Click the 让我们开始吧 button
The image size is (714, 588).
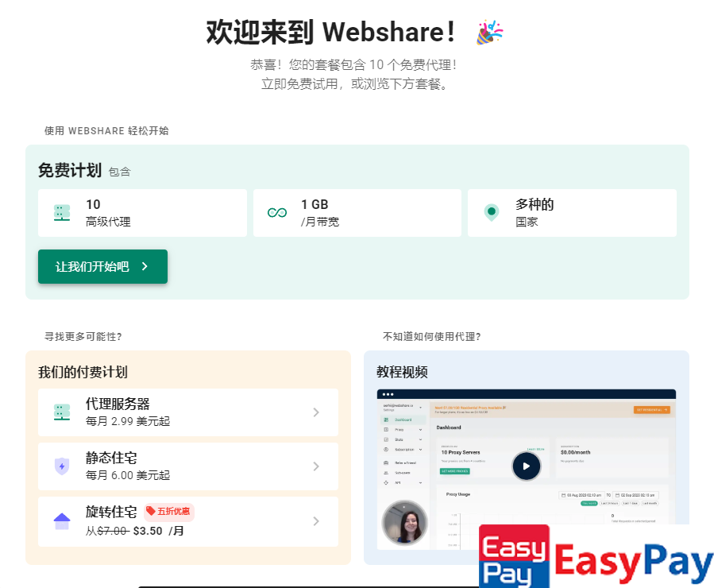click(102, 266)
